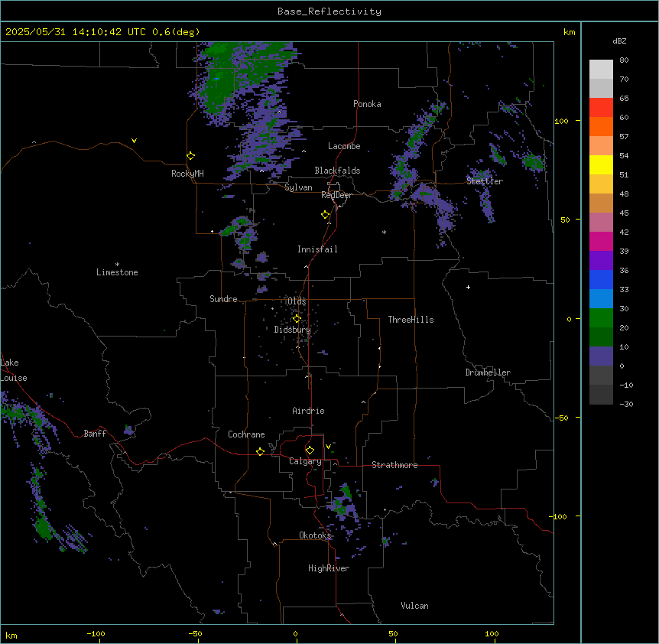
Task: Click the Cochrane city label
Action: [x=246, y=434]
